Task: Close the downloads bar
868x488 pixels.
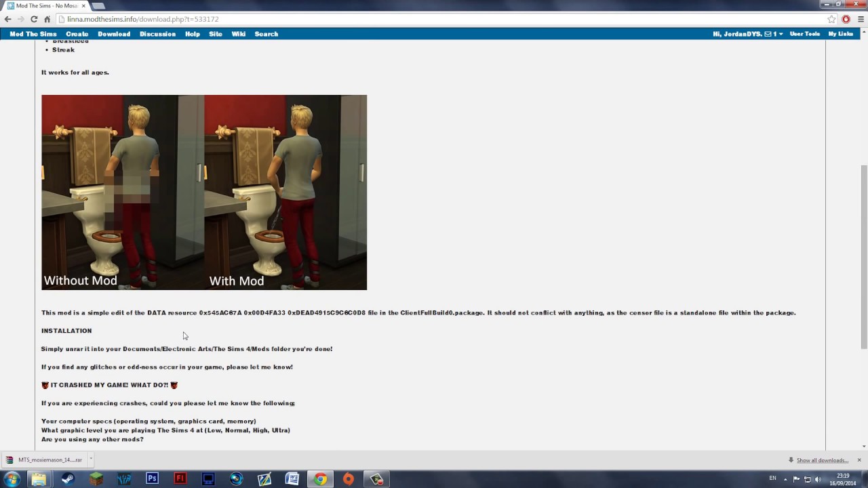Action: coord(859,460)
